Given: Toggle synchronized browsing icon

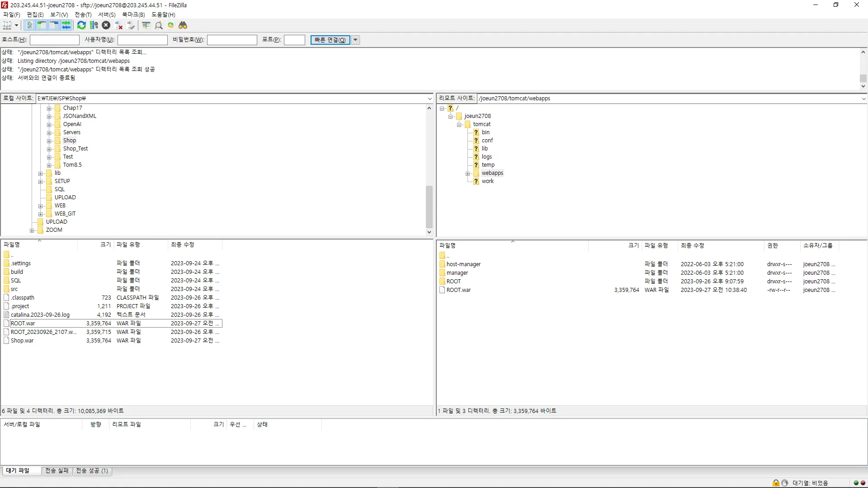Looking at the screenshot, I should pos(171,25).
